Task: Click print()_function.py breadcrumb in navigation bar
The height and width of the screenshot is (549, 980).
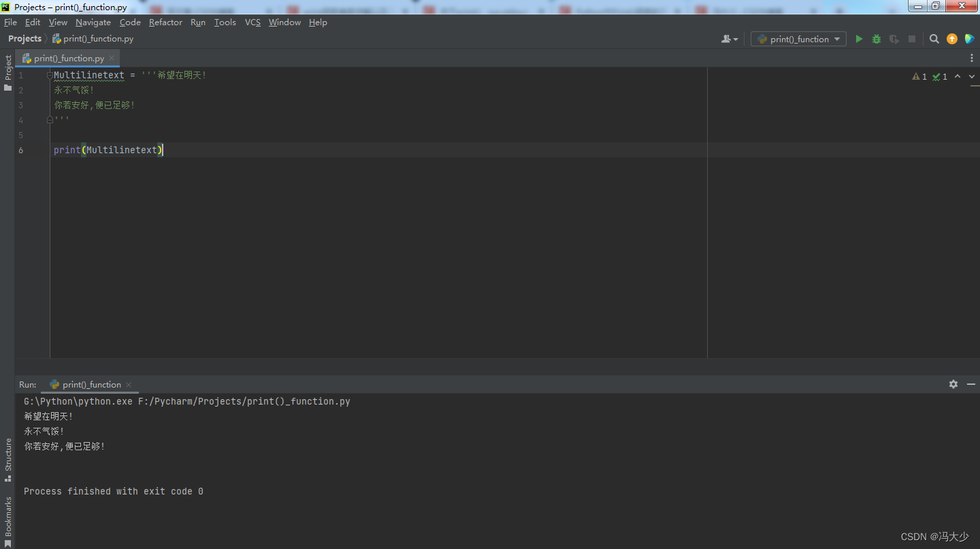Action: coord(93,39)
